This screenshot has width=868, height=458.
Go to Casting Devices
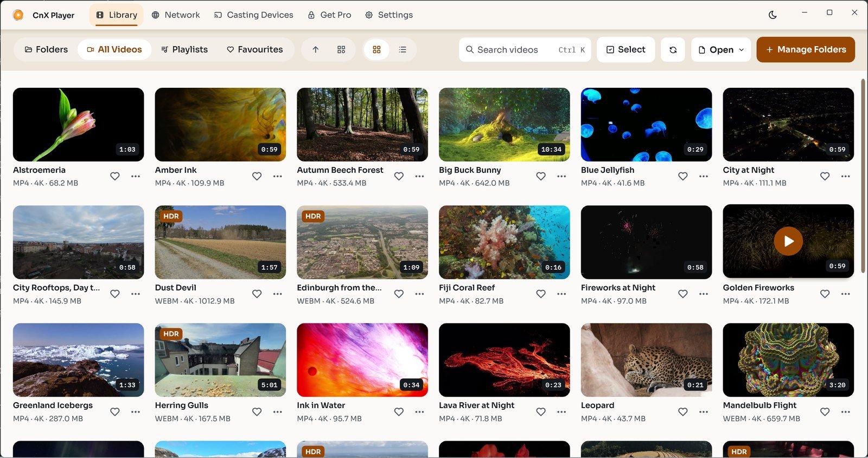click(x=253, y=15)
